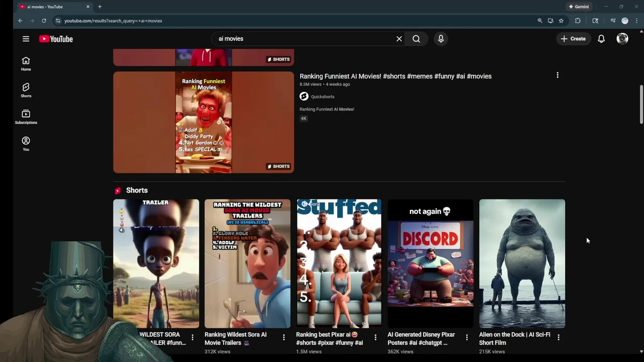Image resolution: width=644 pixels, height=362 pixels.
Task: Open the Create menu
Action: pos(573,39)
